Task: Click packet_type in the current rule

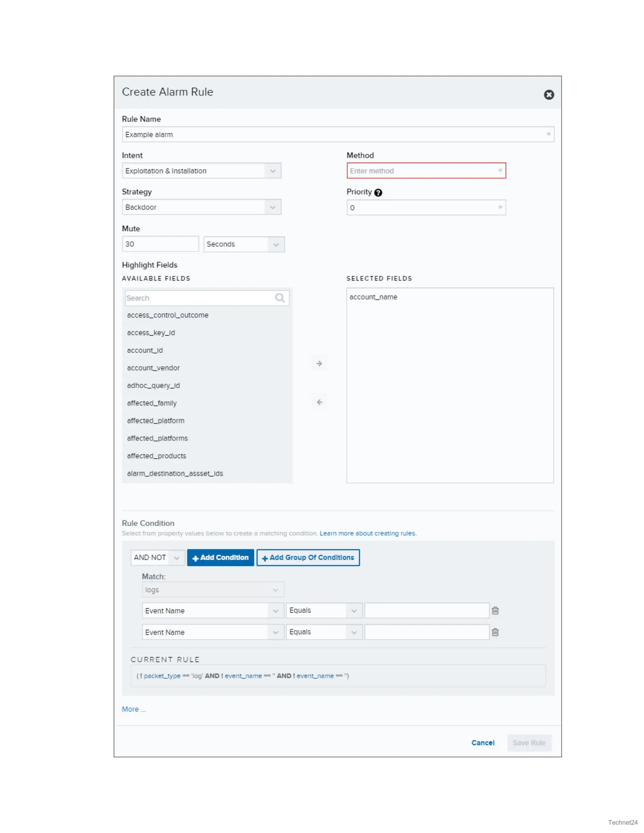Action: point(162,676)
